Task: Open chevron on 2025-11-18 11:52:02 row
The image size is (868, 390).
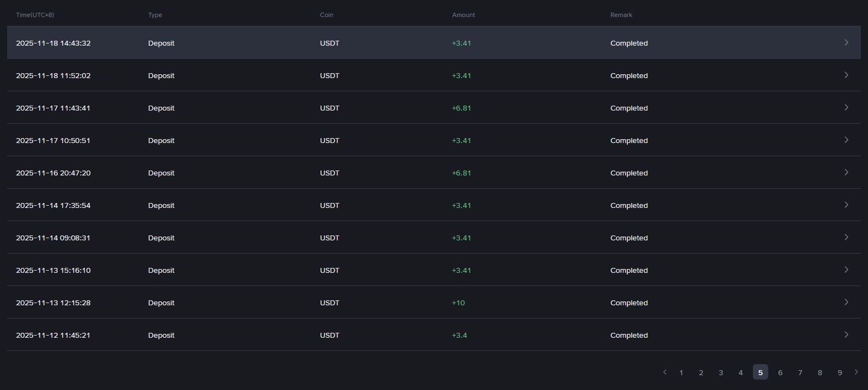Action: (847, 75)
